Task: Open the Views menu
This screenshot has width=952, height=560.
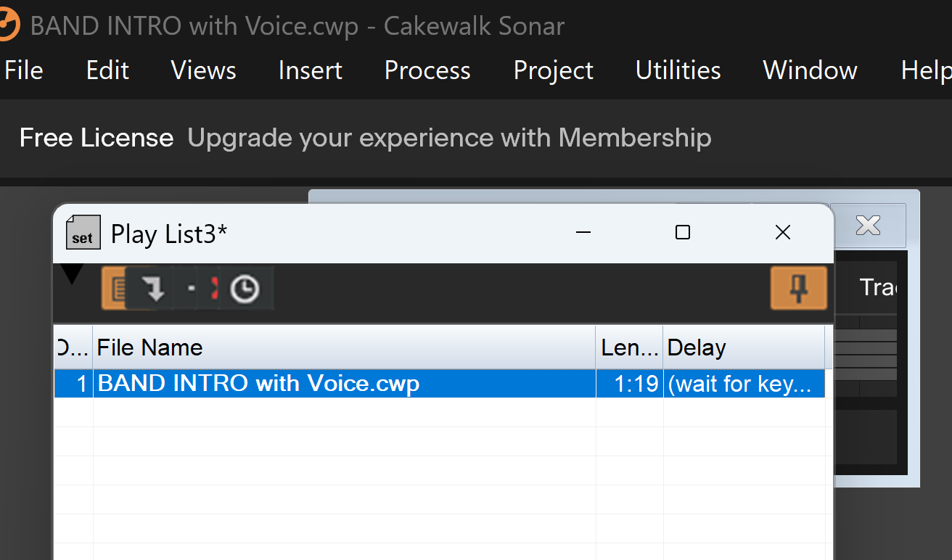Action: (203, 70)
